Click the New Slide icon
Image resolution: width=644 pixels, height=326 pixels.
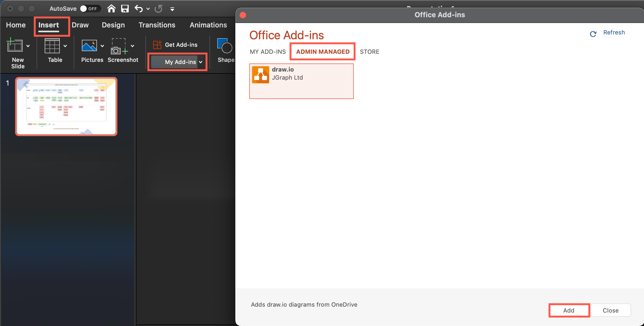click(15, 45)
